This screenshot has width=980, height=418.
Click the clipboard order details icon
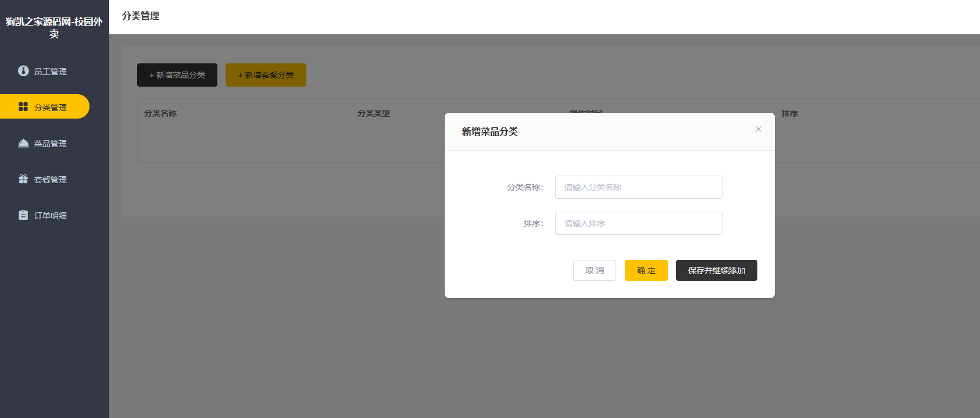23,215
